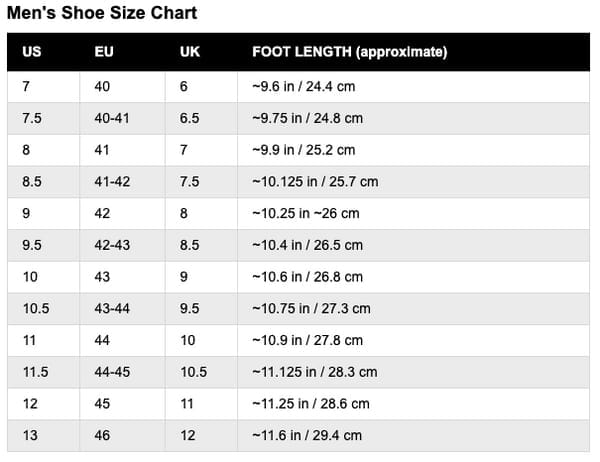Viewport: 600px width, 462px height.
Task: Select UK size 7 cell
Action: pyautogui.click(x=184, y=150)
